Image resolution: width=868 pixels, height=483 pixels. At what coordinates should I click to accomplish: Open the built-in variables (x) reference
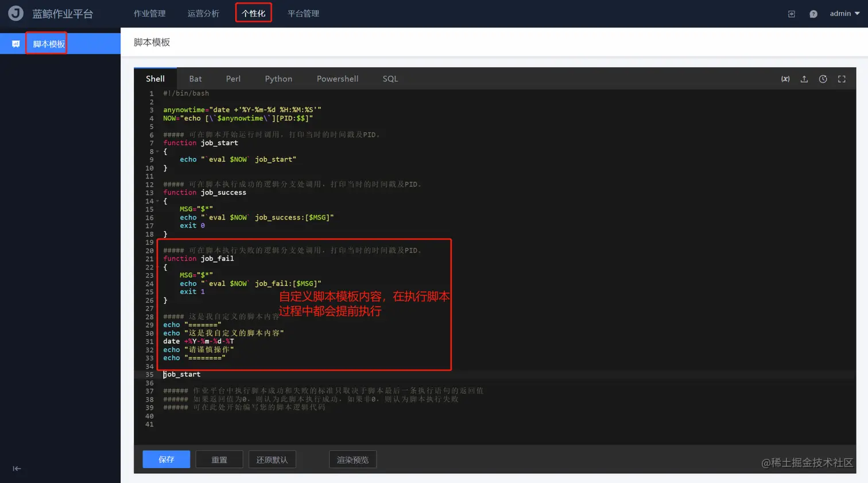click(785, 79)
